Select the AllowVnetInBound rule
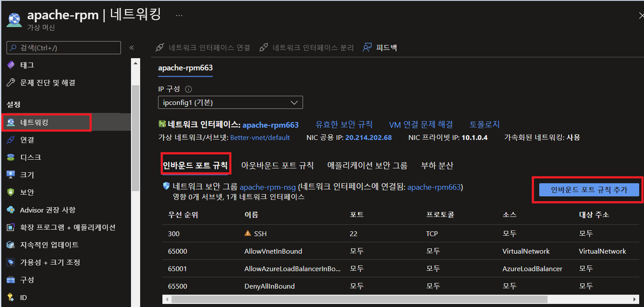This screenshot has height=307, width=644. click(273, 251)
